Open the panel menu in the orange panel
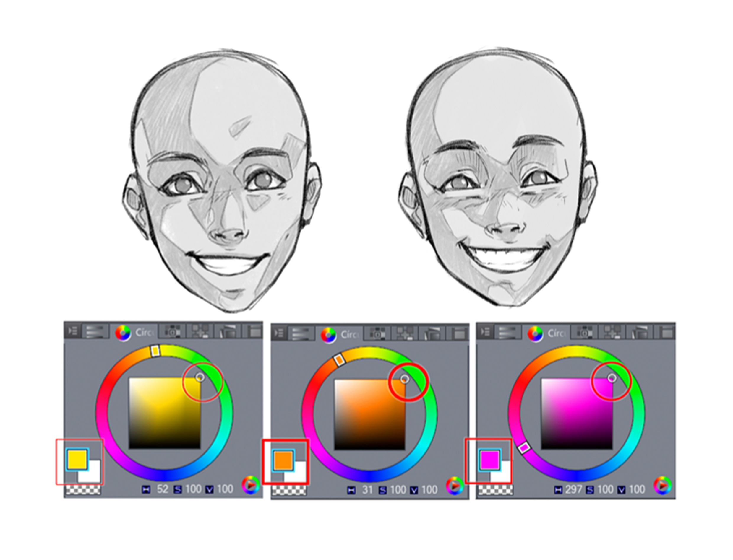The image size is (733, 560). click(x=278, y=333)
